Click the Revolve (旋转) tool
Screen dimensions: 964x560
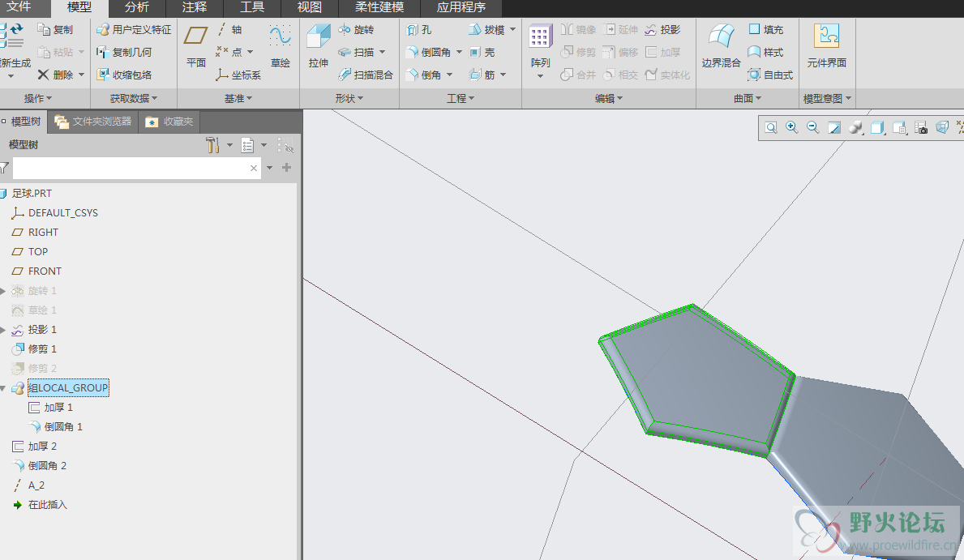click(356, 29)
